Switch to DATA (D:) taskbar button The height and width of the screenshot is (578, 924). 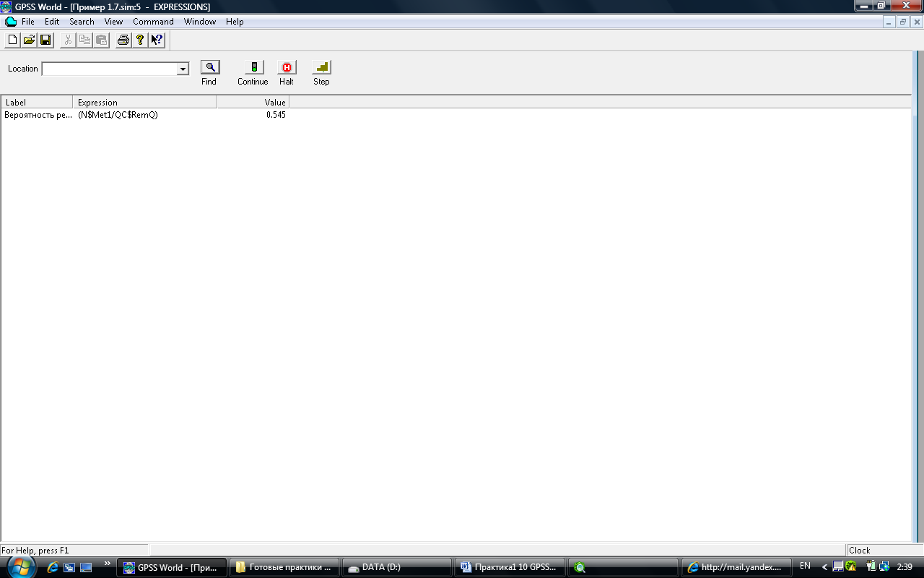pyautogui.click(x=397, y=567)
